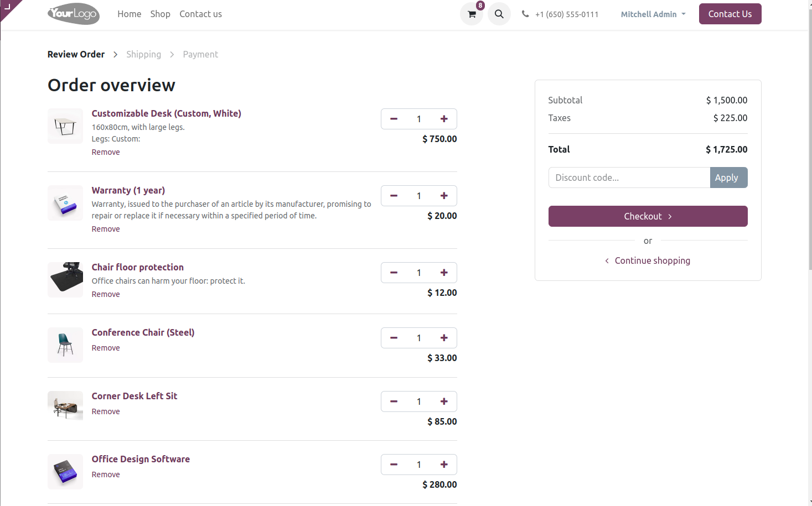The width and height of the screenshot is (812, 506).
Task: Go to the Home menu item
Action: point(129,14)
